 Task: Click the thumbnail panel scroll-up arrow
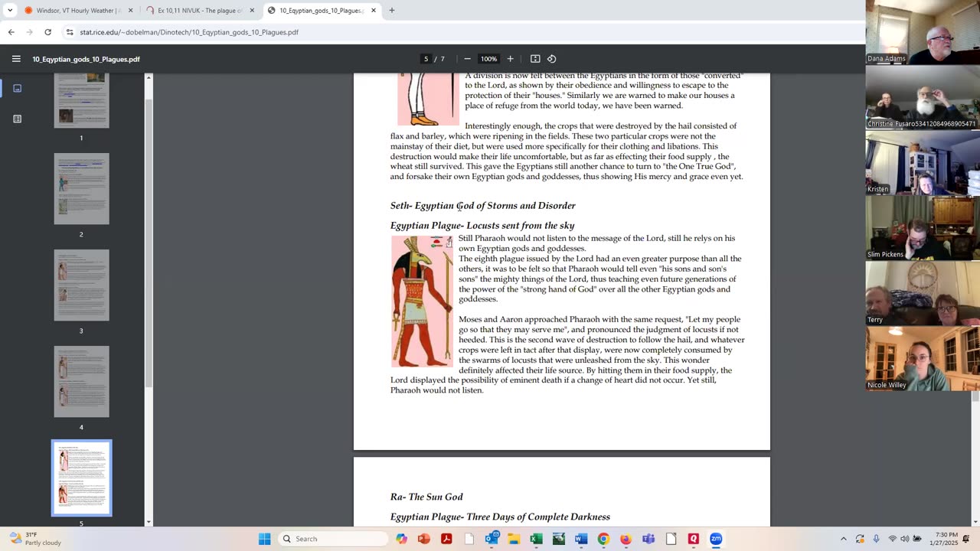[149, 77]
